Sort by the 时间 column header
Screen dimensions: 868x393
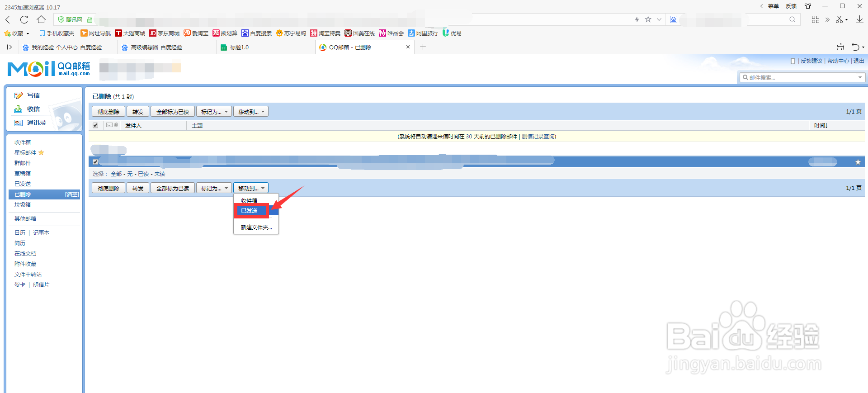[821, 125]
